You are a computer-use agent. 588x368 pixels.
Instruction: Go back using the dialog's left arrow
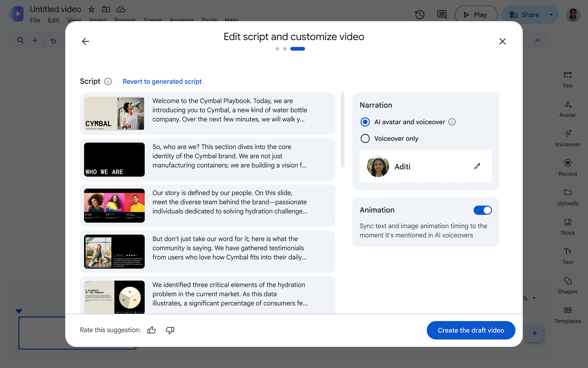85,41
